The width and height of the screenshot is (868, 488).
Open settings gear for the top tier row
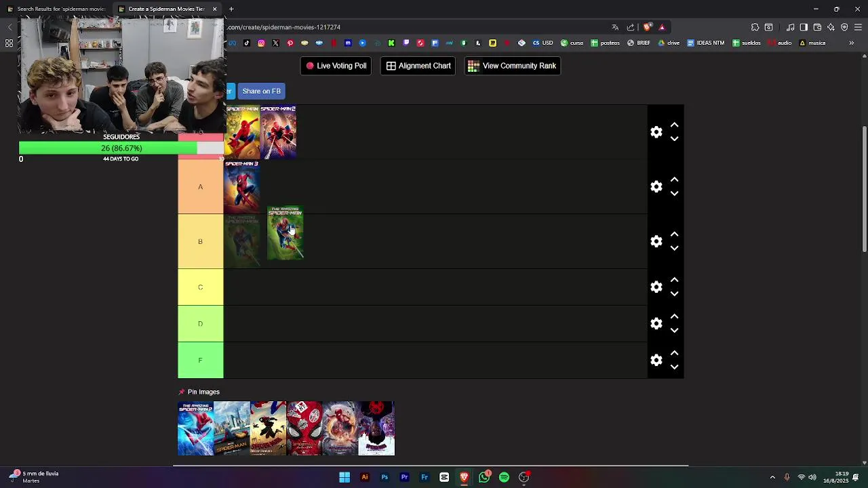tap(656, 132)
